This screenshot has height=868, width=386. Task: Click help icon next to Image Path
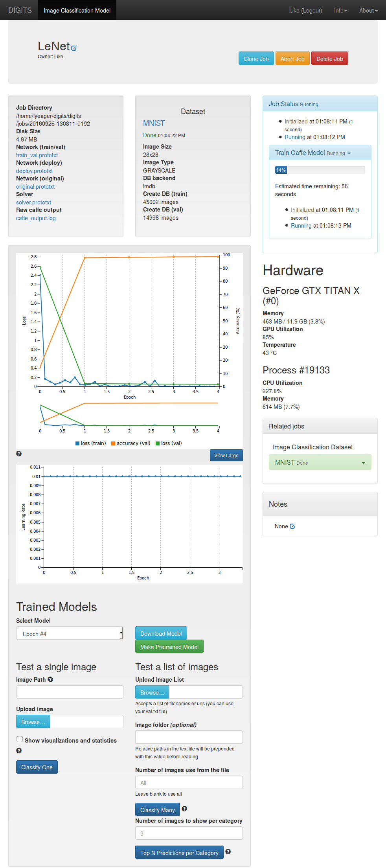click(x=50, y=679)
